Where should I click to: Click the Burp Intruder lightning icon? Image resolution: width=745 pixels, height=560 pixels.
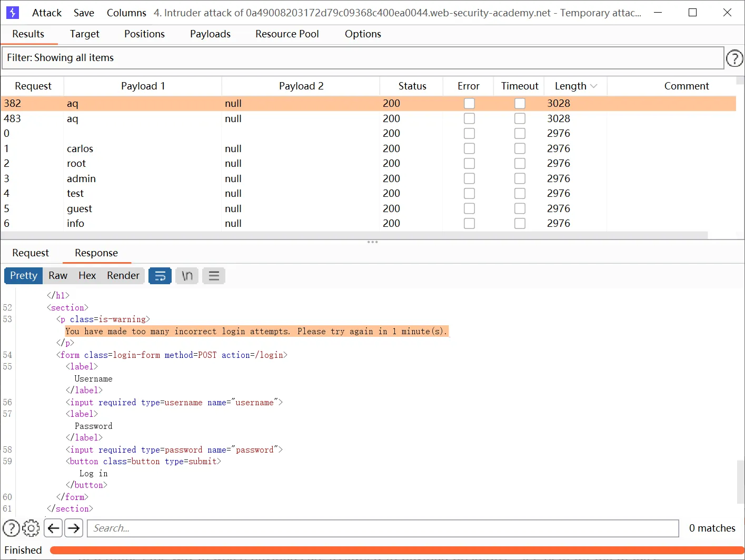pos(13,13)
